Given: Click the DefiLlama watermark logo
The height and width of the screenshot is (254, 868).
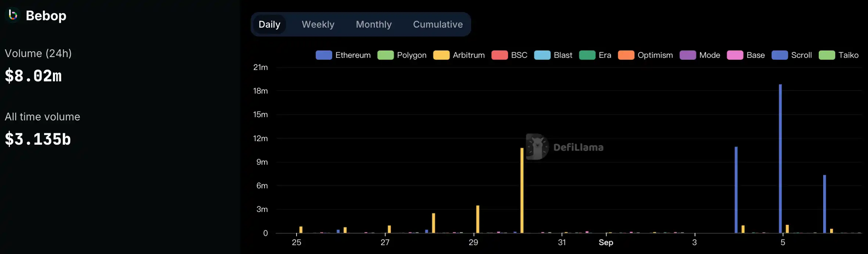Looking at the screenshot, I should pos(537,147).
